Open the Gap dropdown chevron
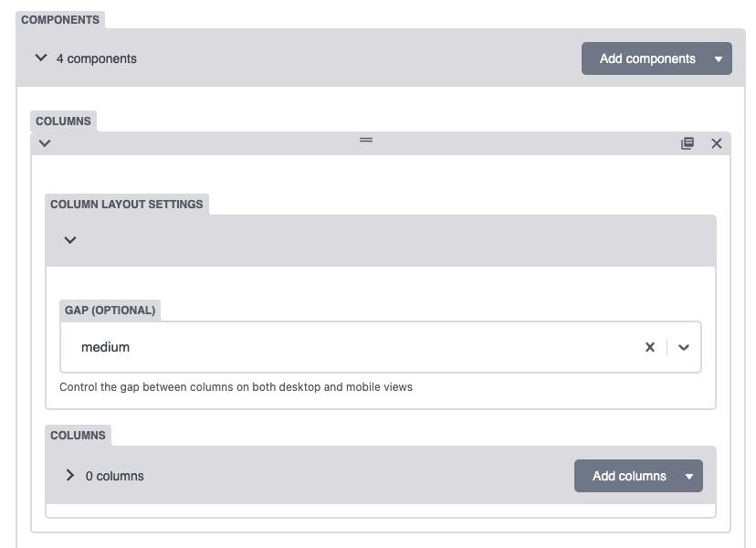This screenshot has width=756, height=548. click(x=684, y=347)
